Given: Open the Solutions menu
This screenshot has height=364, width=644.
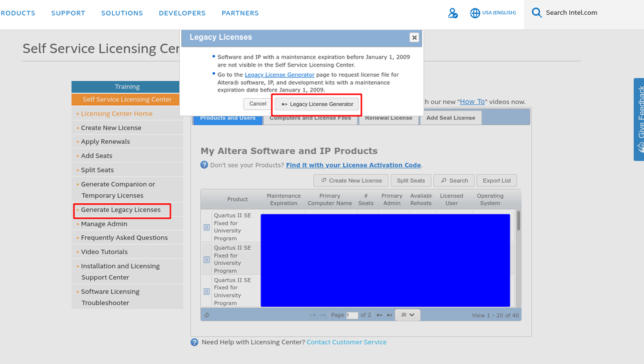Looking at the screenshot, I should (122, 13).
